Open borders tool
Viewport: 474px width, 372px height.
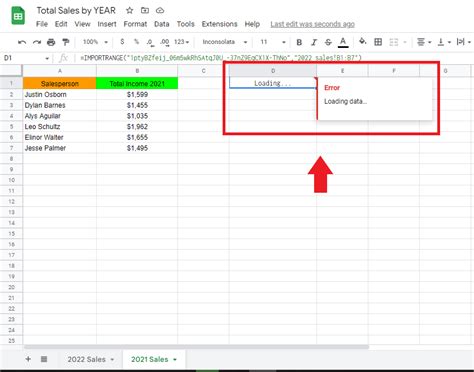[378, 42]
